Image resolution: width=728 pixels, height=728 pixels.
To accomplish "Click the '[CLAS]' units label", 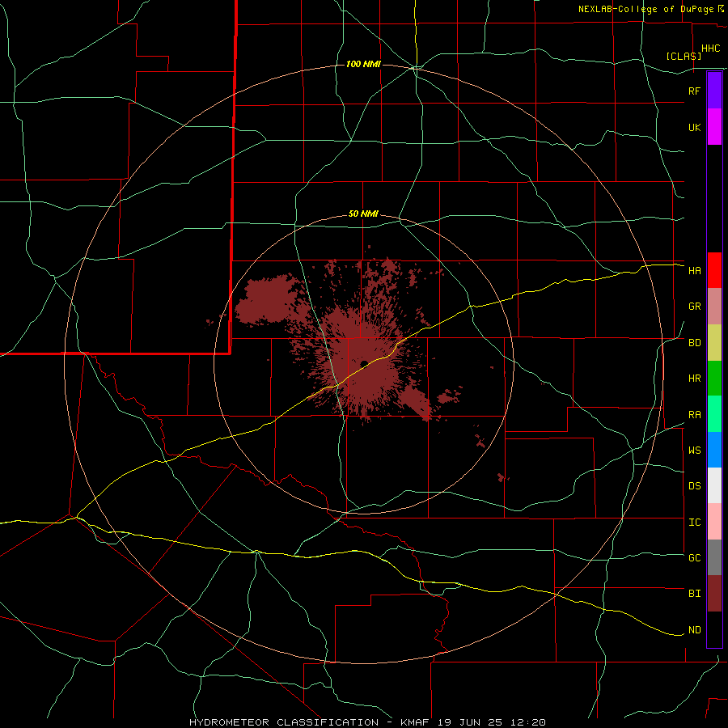I will tap(684, 57).
